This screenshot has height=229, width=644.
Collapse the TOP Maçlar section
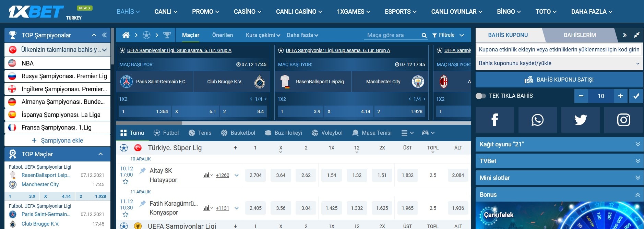point(100,154)
